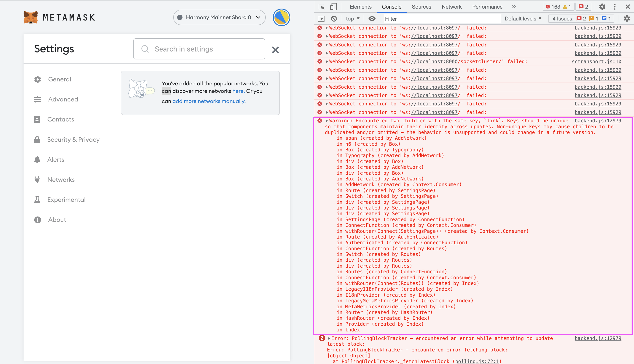Viewport: 634px width, 364px height.
Task: Switch to the Network tab
Action: [451, 7]
